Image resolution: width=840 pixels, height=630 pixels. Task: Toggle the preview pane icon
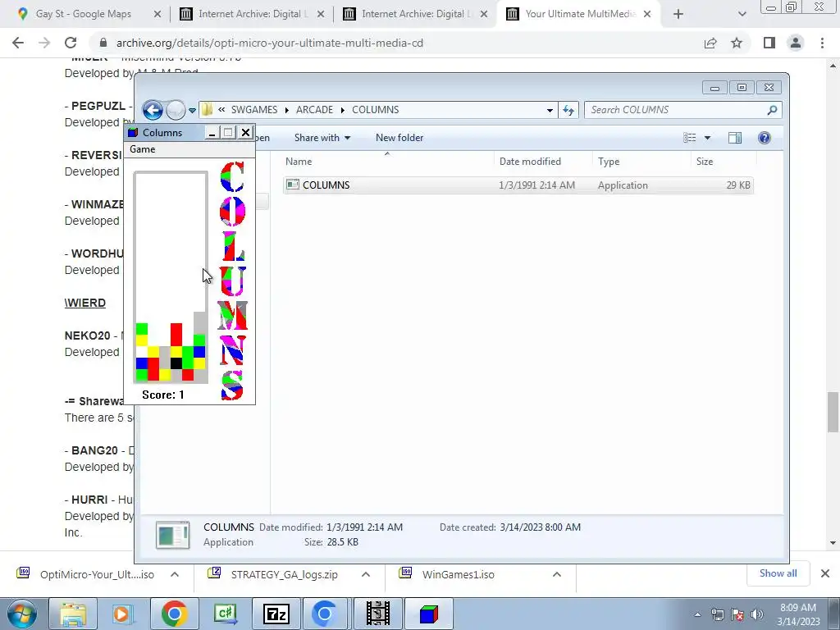pos(735,138)
